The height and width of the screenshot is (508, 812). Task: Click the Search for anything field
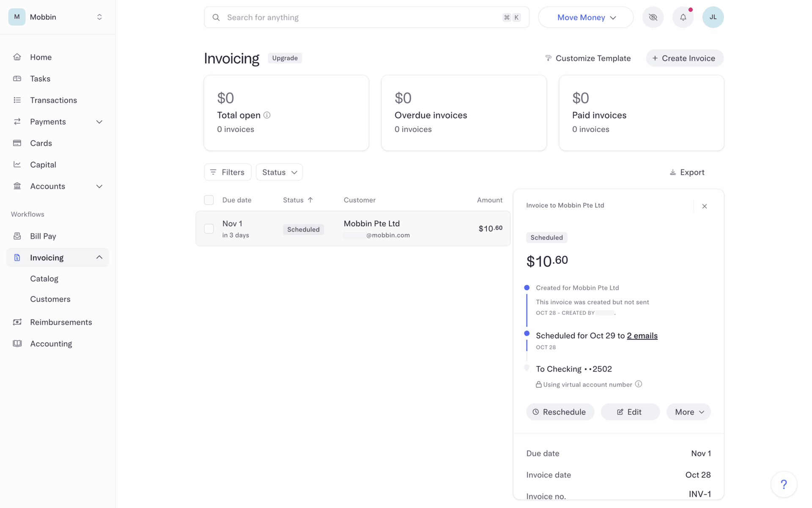(366, 17)
